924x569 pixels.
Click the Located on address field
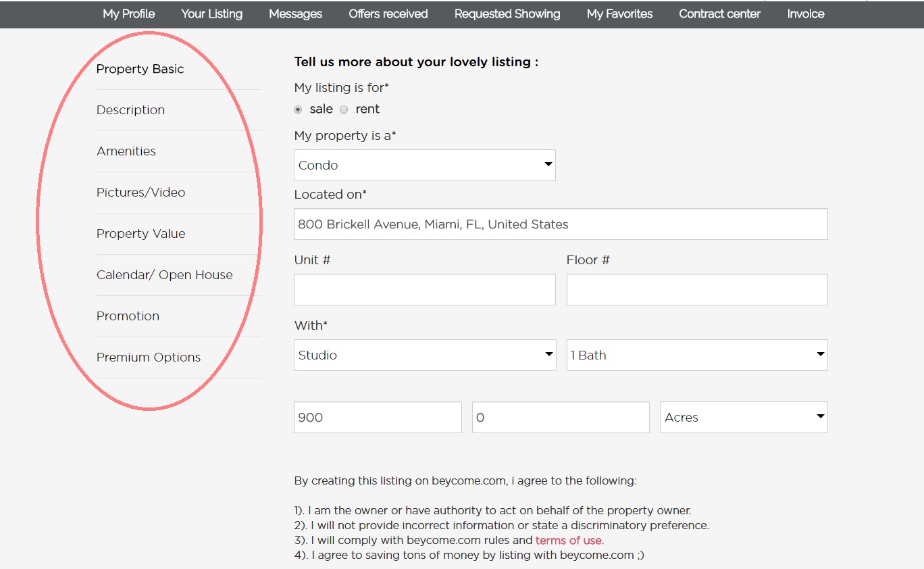[561, 224]
